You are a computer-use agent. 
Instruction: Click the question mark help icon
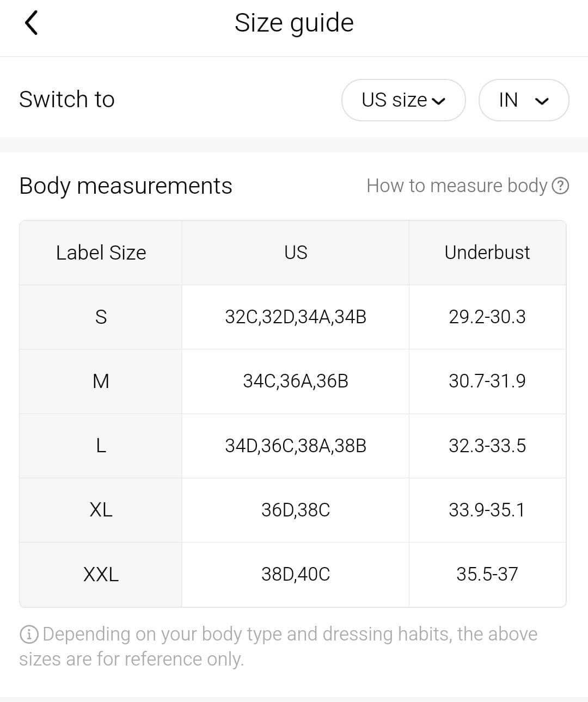[x=560, y=186]
